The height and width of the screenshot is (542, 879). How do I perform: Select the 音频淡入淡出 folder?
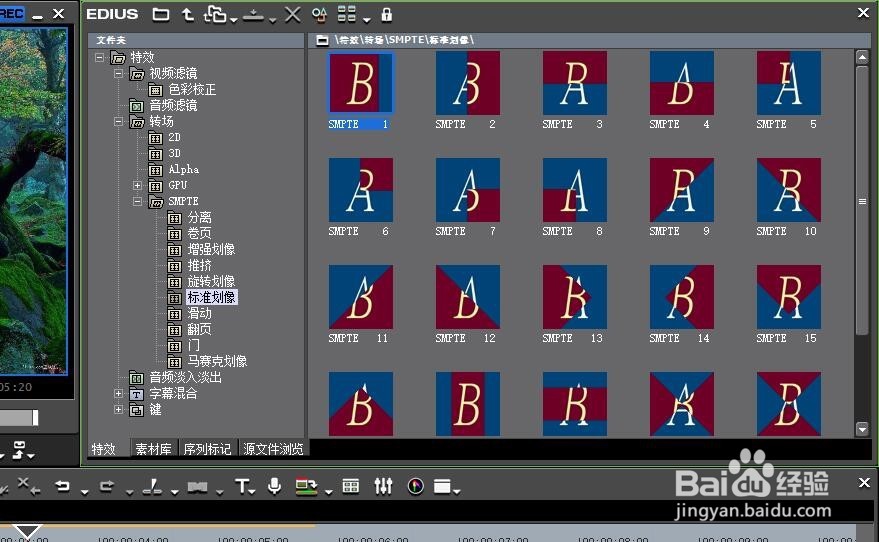[185, 377]
